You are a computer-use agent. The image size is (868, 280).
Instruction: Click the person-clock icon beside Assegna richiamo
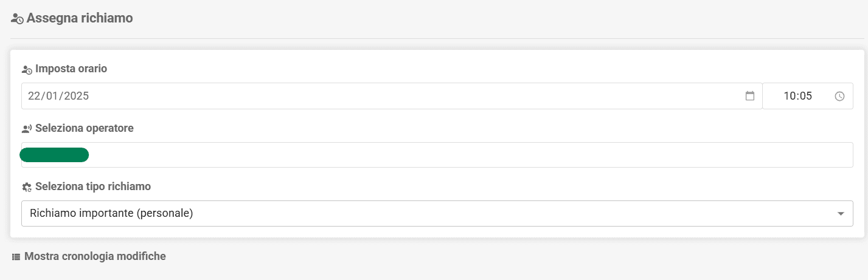tap(17, 19)
